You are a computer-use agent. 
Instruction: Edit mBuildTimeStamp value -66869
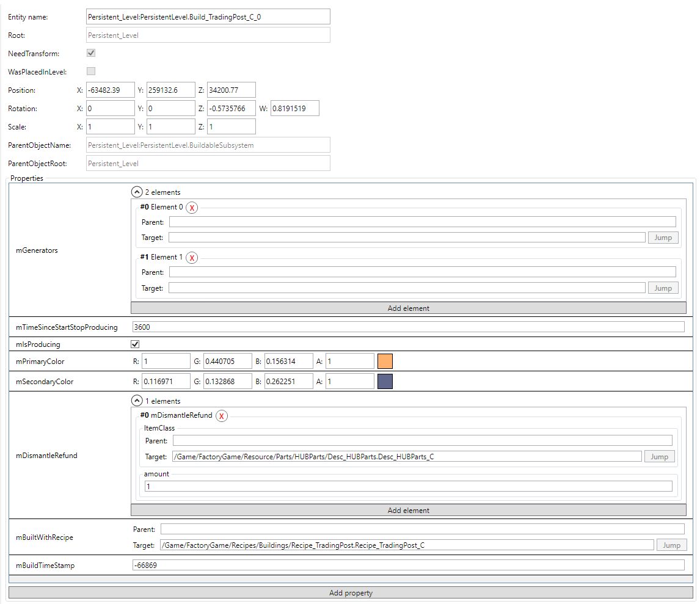pyautogui.click(x=409, y=565)
